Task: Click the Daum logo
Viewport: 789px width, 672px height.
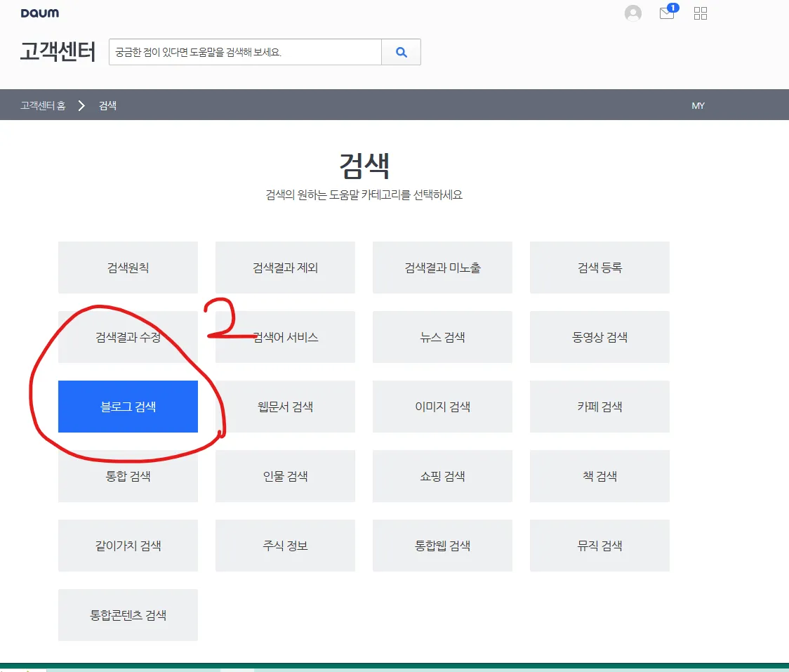Action: [x=39, y=13]
